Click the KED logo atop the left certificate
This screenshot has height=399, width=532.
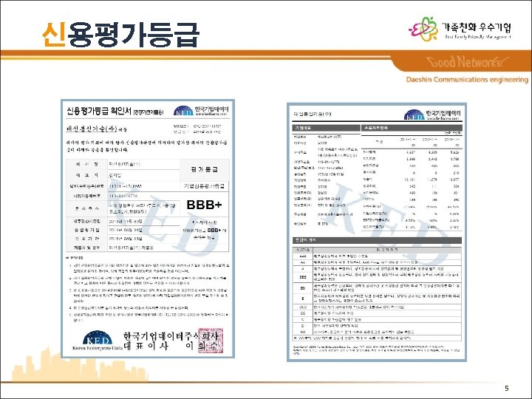coord(183,111)
